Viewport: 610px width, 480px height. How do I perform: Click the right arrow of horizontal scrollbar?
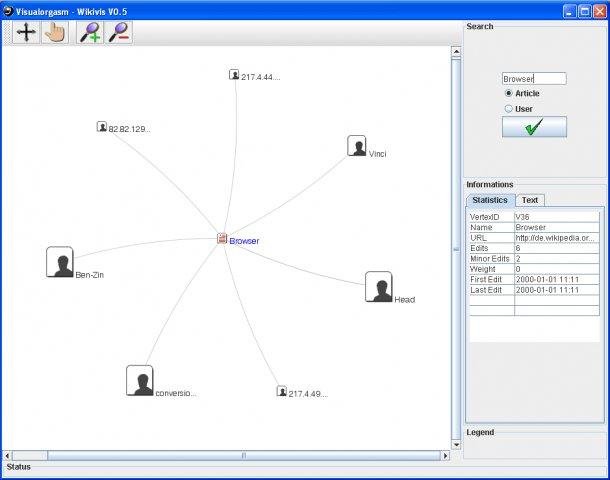[x=445, y=456]
